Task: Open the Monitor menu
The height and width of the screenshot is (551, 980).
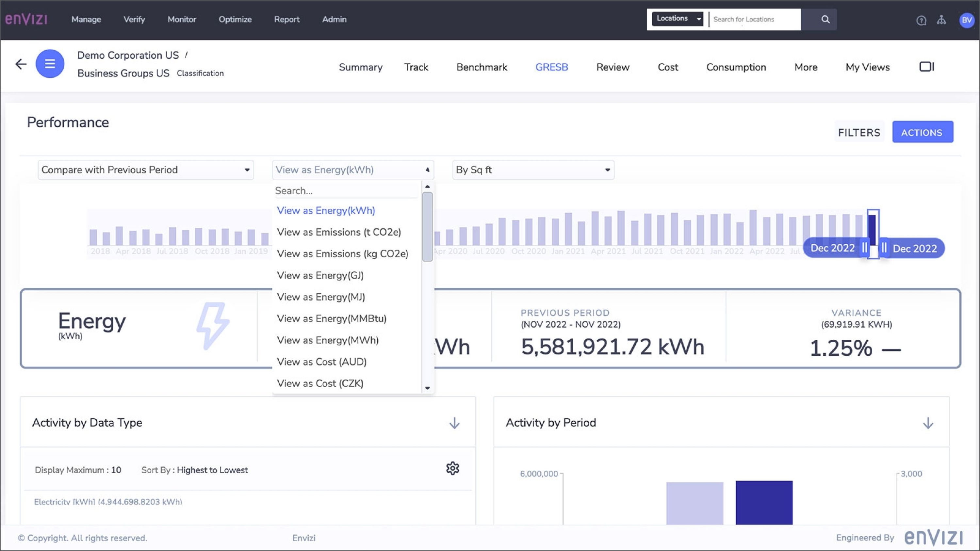Action: (x=182, y=19)
